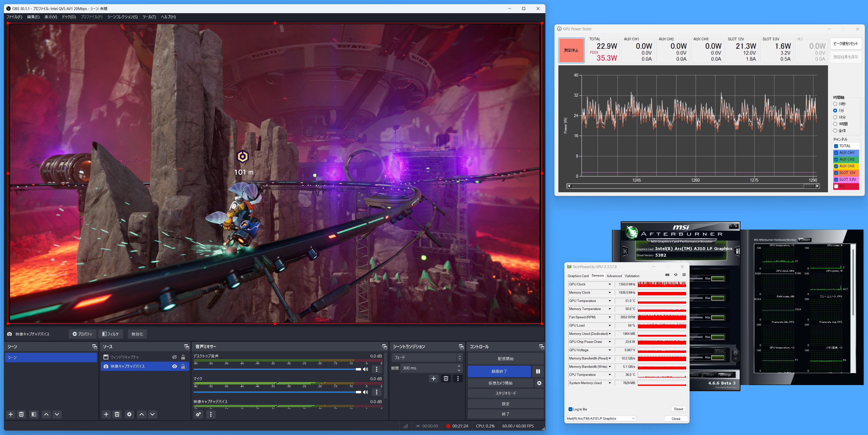Open CPU Temperature sensor dropdown
Screen dimensions: 868x435
point(610,375)
